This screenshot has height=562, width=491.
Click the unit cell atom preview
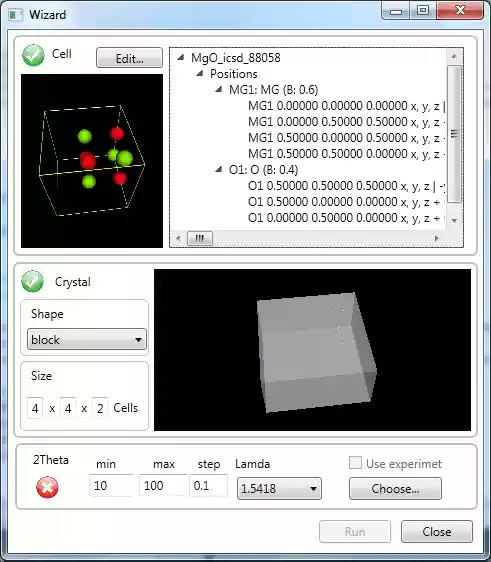coord(92,161)
